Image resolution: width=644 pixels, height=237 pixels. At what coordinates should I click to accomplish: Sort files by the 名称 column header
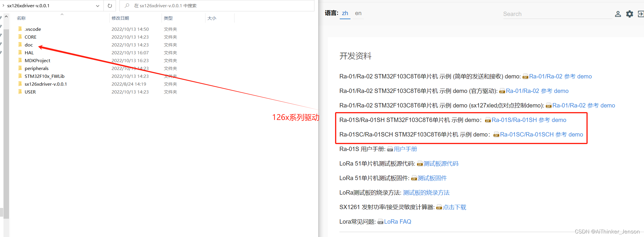[21, 18]
